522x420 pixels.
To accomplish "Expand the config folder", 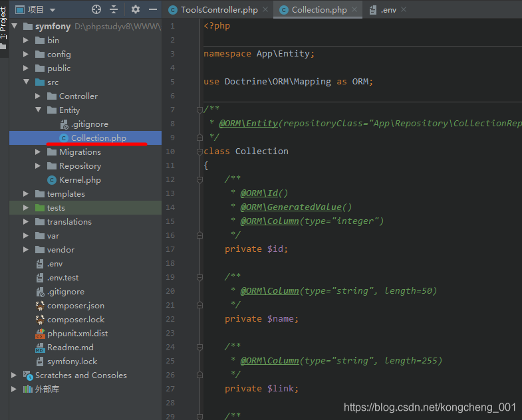I will [26, 54].
